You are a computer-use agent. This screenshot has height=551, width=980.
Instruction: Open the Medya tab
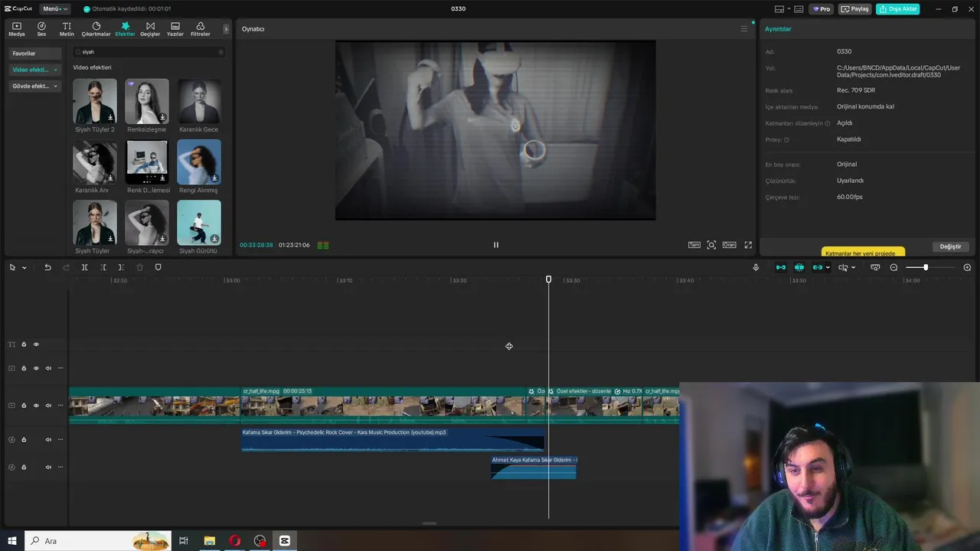coord(16,29)
